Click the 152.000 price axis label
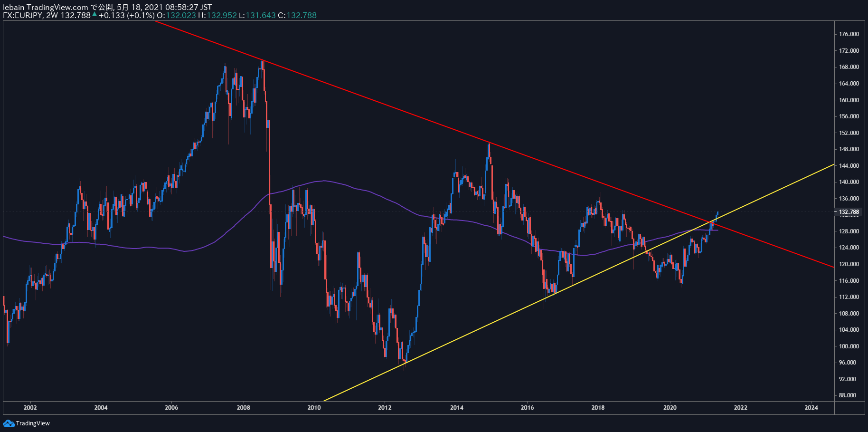This screenshot has width=868, height=432. pyautogui.click(x=849, y=133)
